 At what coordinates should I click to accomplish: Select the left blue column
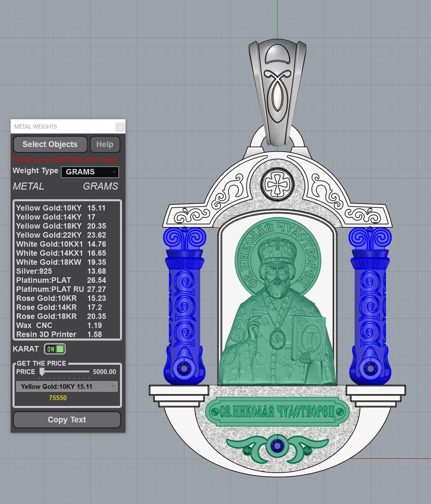[185, 306]
